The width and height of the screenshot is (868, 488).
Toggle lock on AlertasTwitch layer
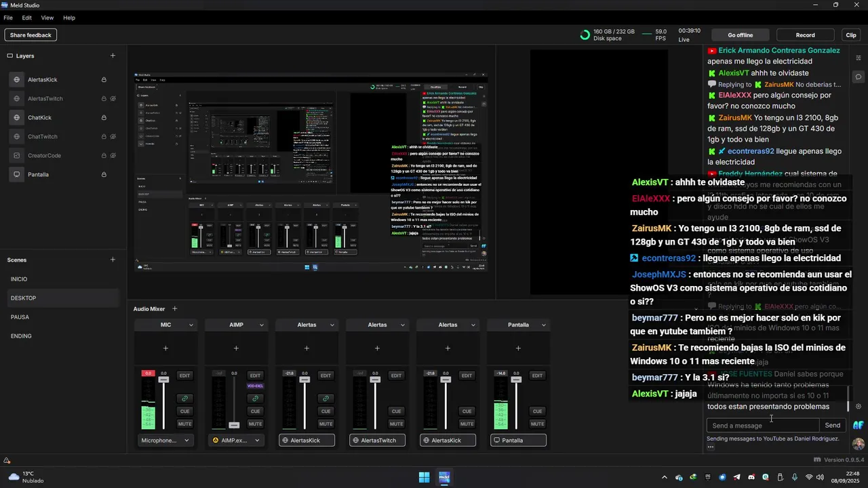[x=104, y=99]
